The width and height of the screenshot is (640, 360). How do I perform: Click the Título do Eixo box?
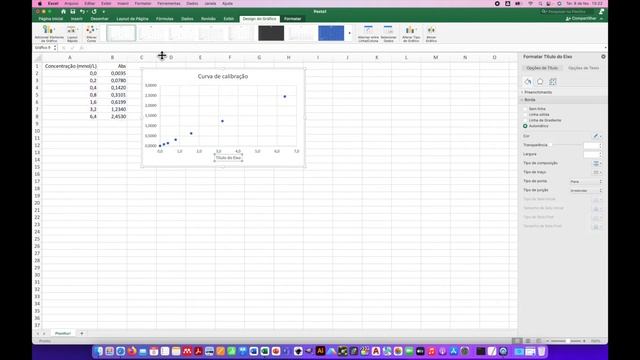click(229, 158)
